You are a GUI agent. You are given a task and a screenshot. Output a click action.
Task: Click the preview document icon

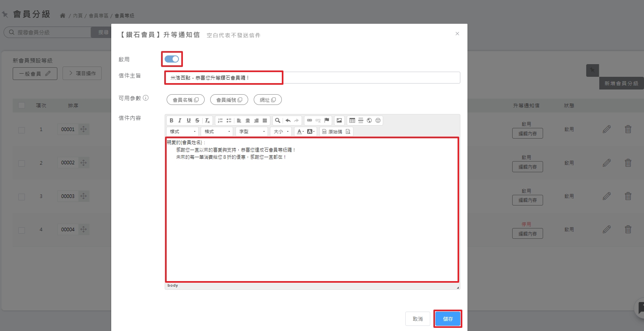click(x=348, y=131)
